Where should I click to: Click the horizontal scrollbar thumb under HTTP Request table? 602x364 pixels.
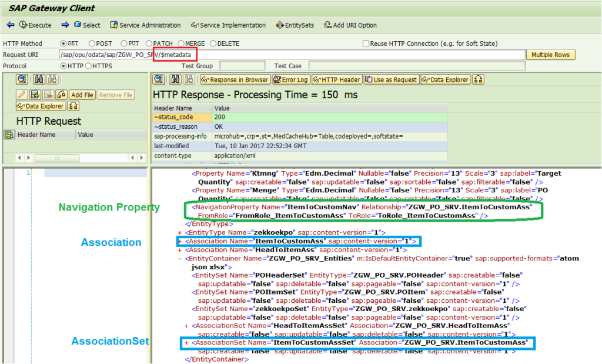point(57,158)
